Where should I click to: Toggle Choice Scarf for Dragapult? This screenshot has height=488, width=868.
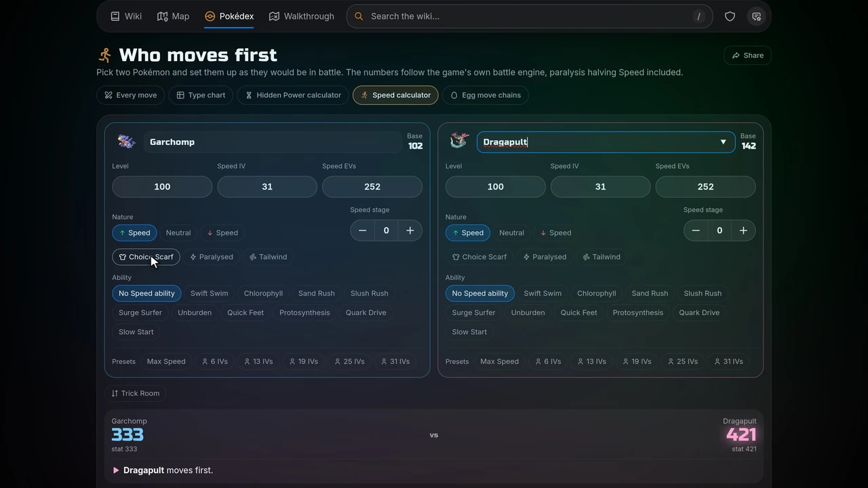point(479,257)
